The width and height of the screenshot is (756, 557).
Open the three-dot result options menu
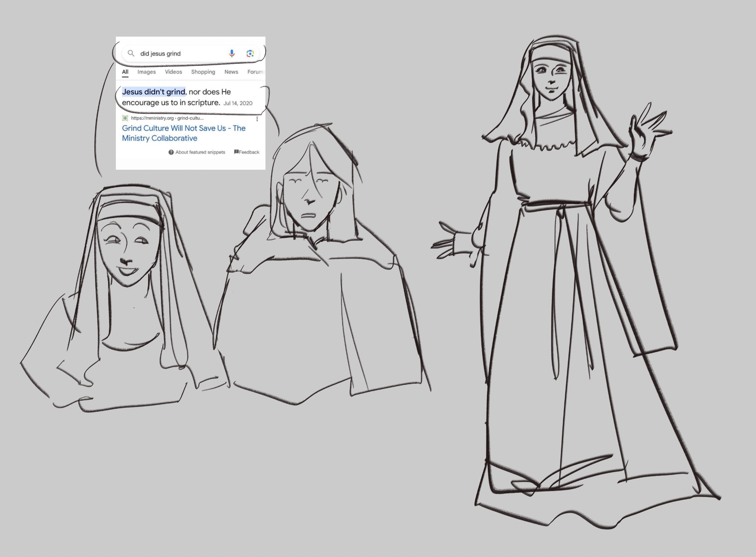click(x=257, y=119)
